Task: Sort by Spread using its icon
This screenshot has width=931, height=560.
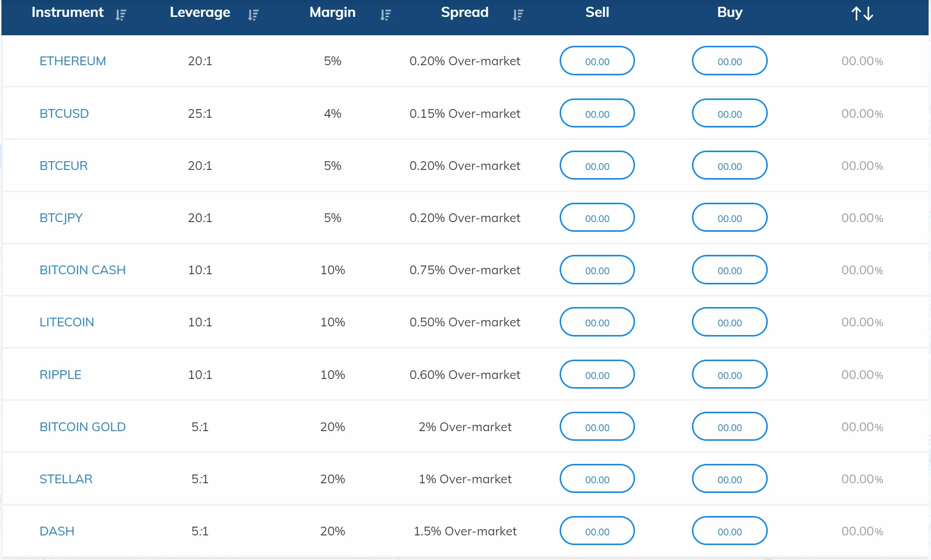Action: coord(518,15)
